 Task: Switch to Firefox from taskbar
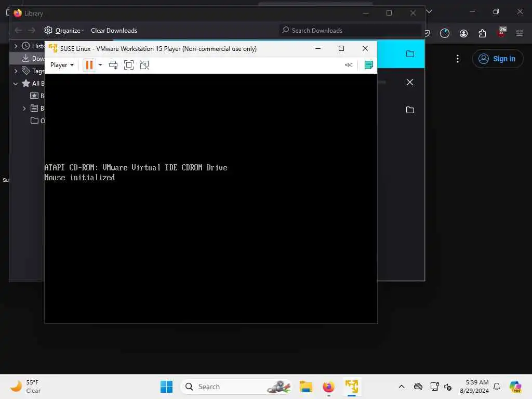point(328,387)
